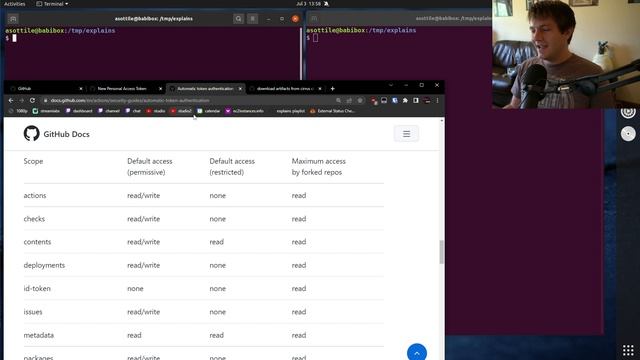This screenshot has height=360, width=640.
Task: Click the disc icon in the dock
Action: point(628,134)
